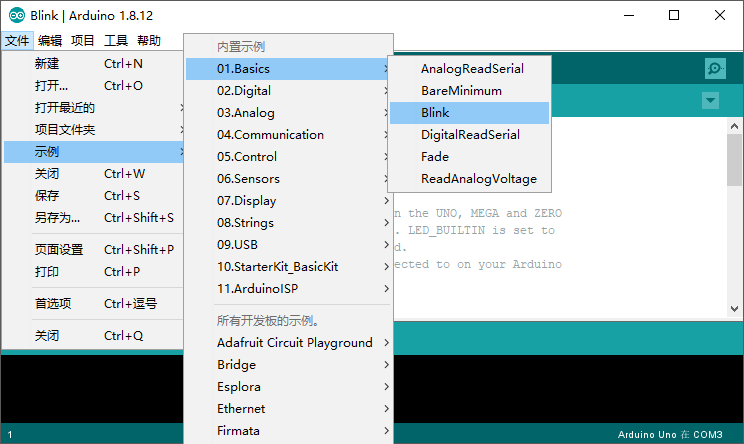The image size is (744, 444).
Task: Click Arduino Uno 在 COM3 status text
Action: coord(670,435)
